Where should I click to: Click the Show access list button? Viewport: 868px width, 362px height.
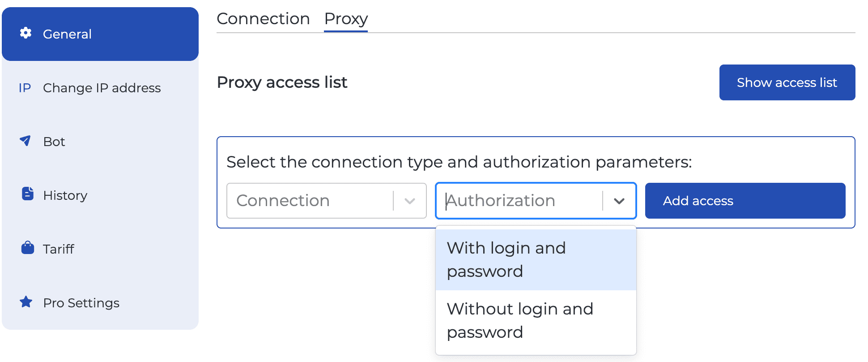(x=787, y=82)
